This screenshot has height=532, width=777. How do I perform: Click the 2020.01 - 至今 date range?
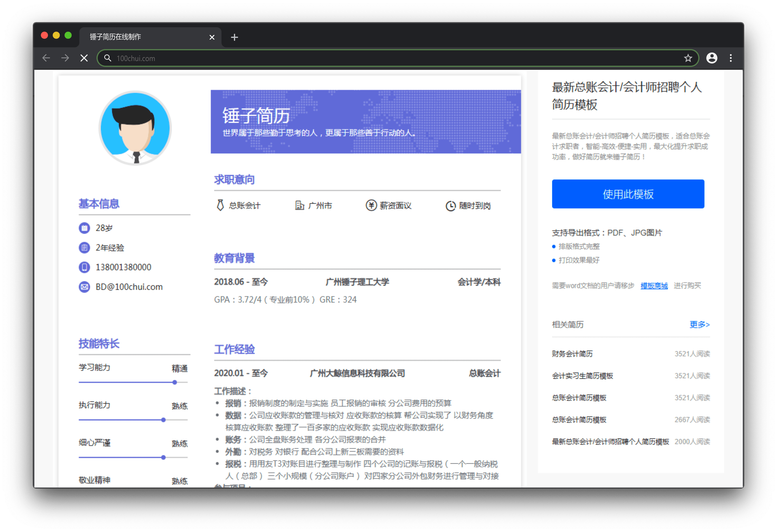(241, 373)
